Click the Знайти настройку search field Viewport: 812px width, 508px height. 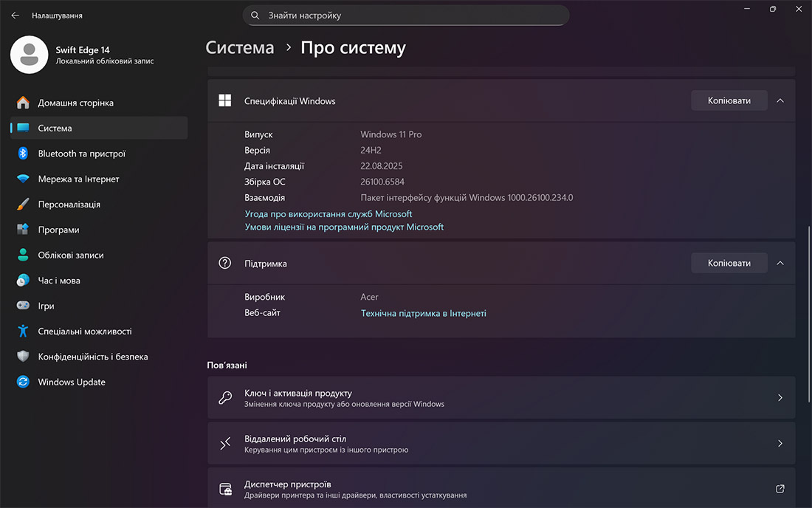click(406, 16)
